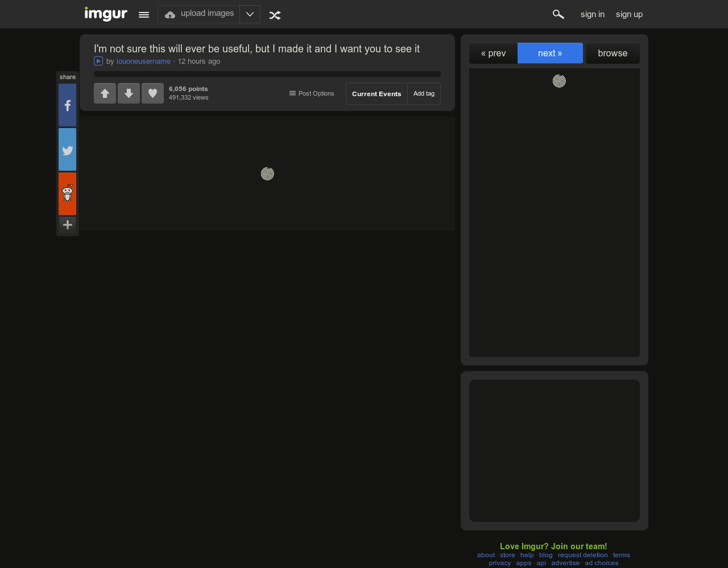
Task: Open the apps footer link
Action: [x=524, y=563]
